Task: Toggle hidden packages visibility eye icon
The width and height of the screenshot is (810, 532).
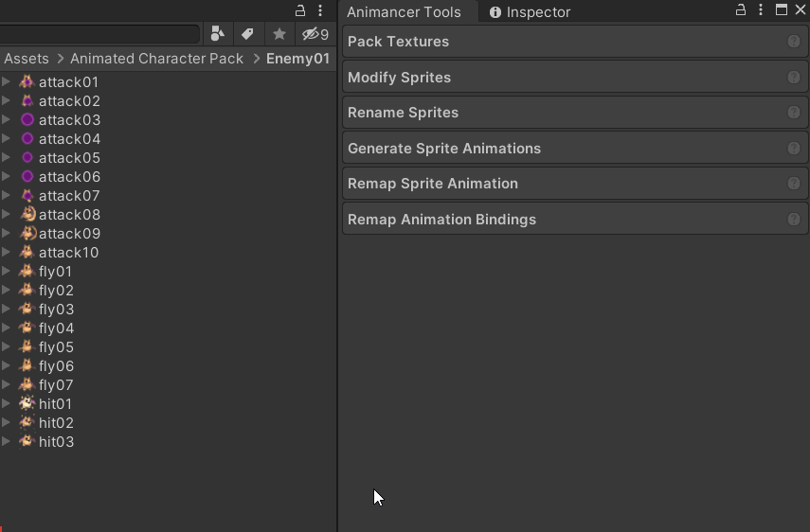Action: pos(315,34)
